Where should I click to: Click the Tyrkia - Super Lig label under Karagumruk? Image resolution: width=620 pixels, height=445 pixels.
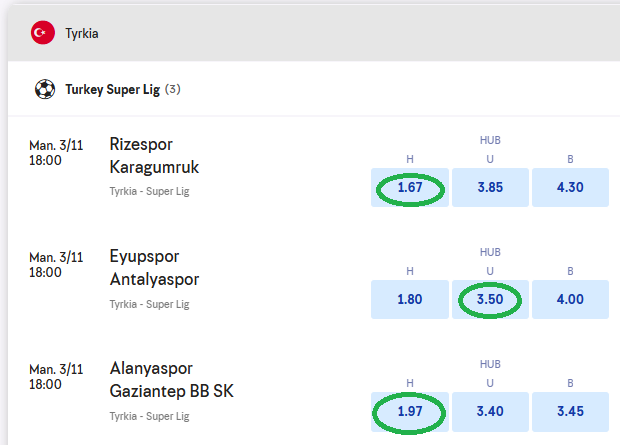coord(150,190)
